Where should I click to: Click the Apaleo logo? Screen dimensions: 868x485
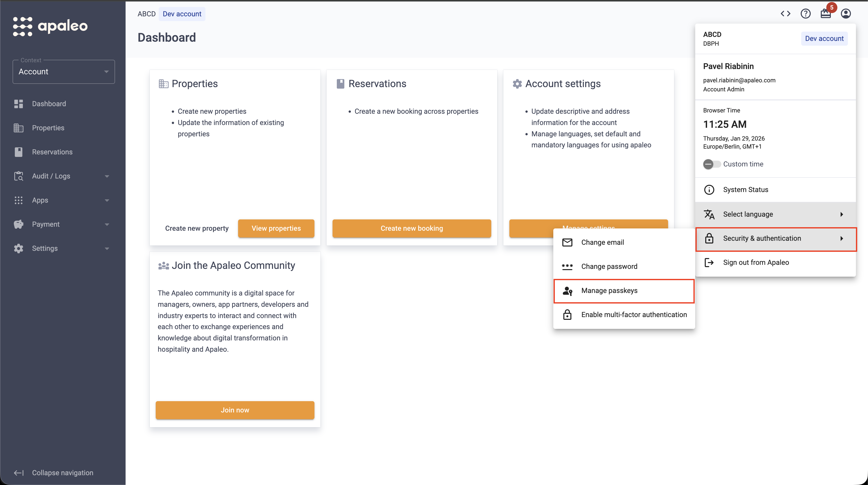pyautogui.click(x=50, y=26)
